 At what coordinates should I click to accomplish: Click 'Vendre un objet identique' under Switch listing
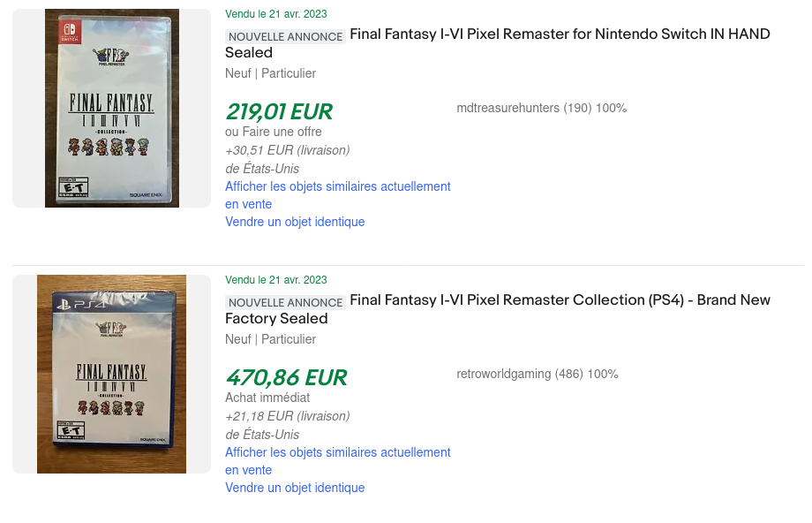point(295,222)
